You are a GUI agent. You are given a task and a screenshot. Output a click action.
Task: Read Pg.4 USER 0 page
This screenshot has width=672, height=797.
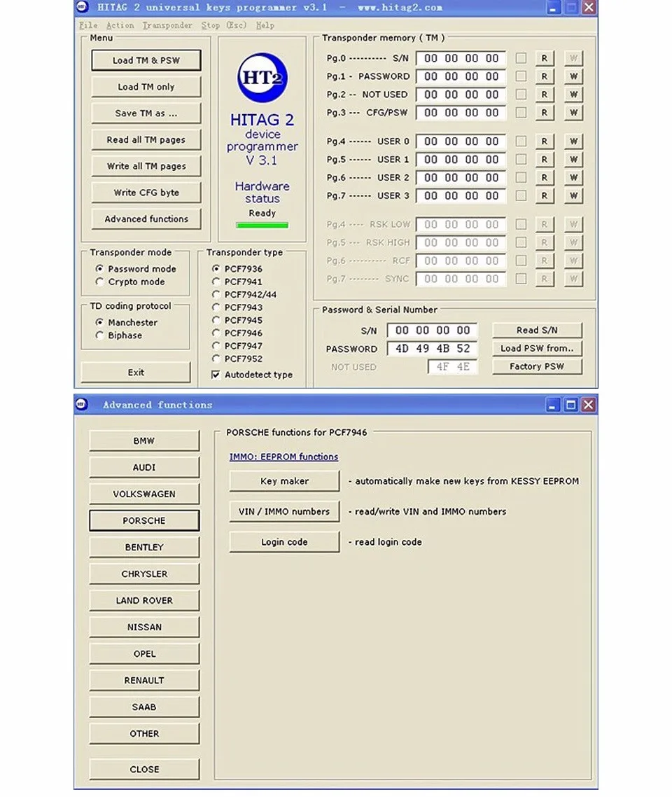click(544, 141)
